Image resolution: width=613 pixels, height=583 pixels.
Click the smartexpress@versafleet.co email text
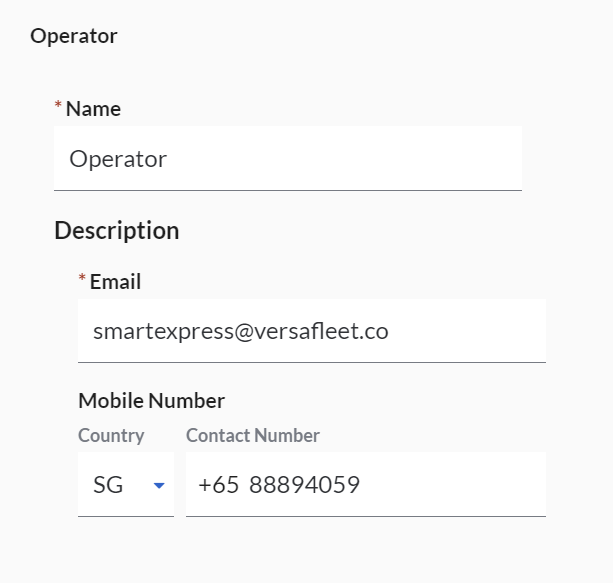coord(240,331)
